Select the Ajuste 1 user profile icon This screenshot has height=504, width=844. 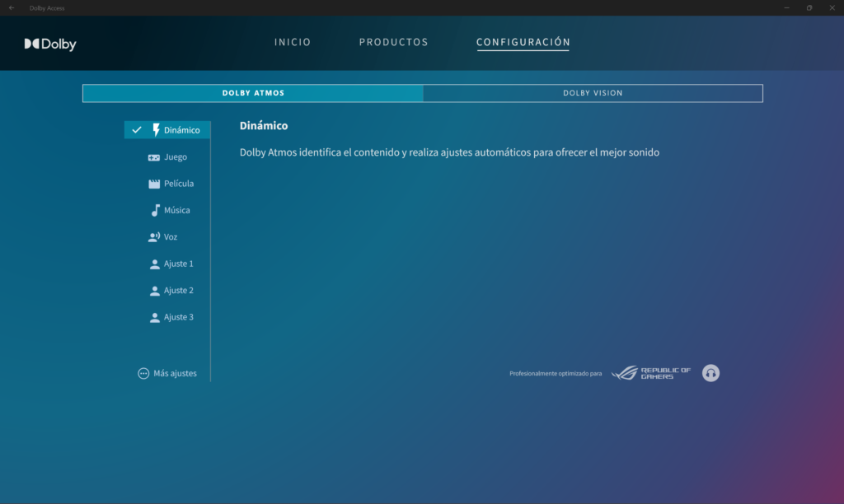pos(154,264)
